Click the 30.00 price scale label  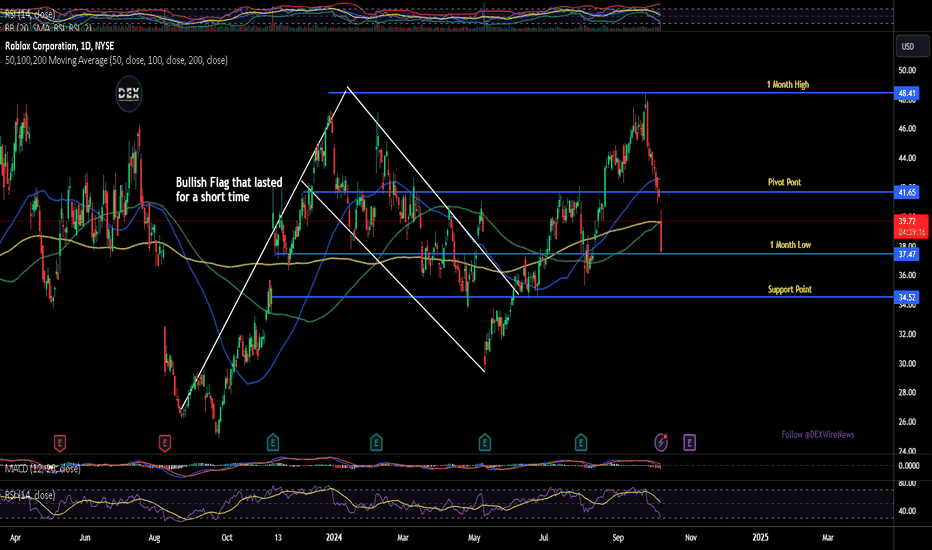pos(907,364)
